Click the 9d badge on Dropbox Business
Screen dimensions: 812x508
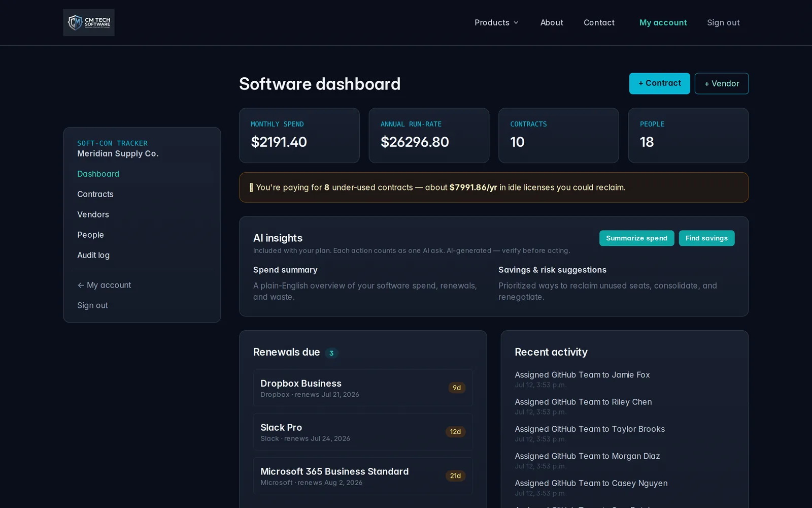[x=457, y=388]
